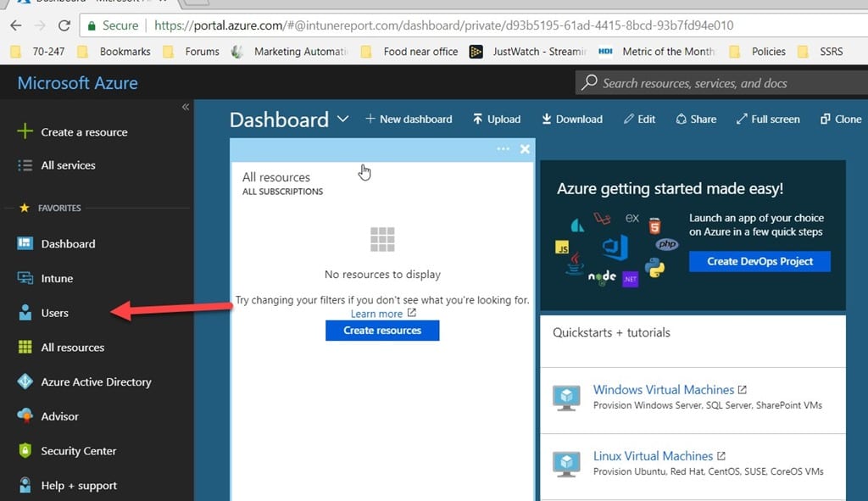
Task: Click the Linux Virtual Machines monitor icon
Action: click(566, 464)
